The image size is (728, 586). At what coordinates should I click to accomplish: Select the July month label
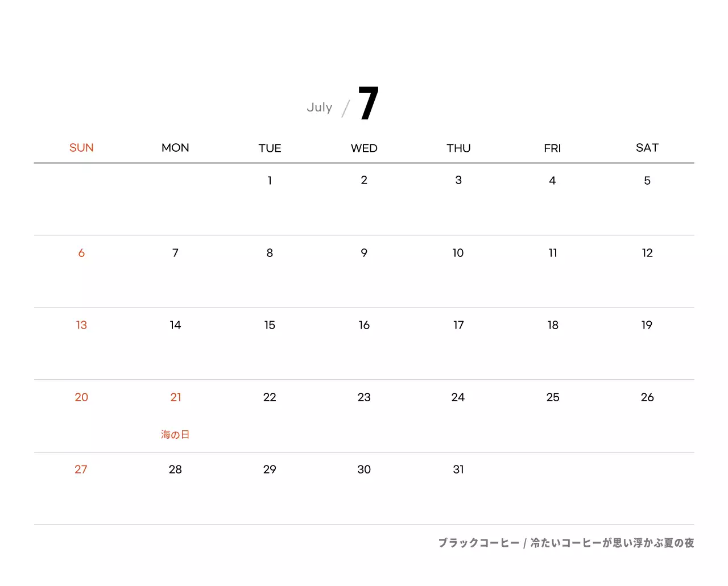point(319,107)
